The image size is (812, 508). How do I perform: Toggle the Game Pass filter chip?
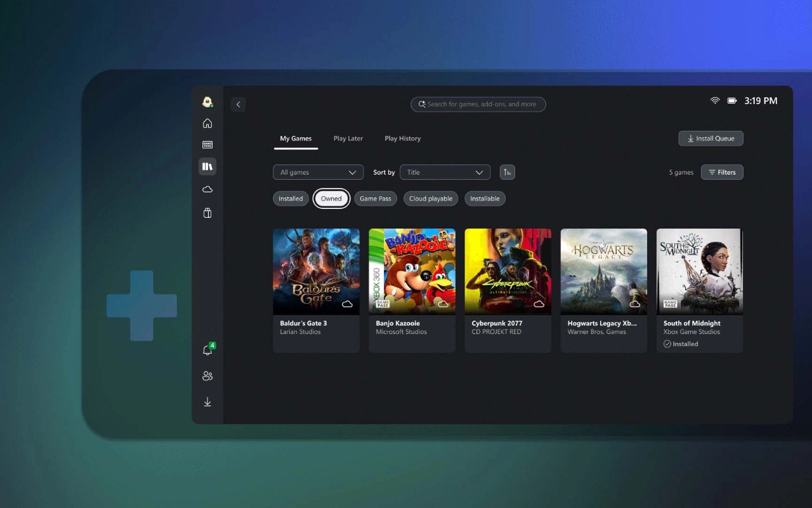(x=376, y=199)
